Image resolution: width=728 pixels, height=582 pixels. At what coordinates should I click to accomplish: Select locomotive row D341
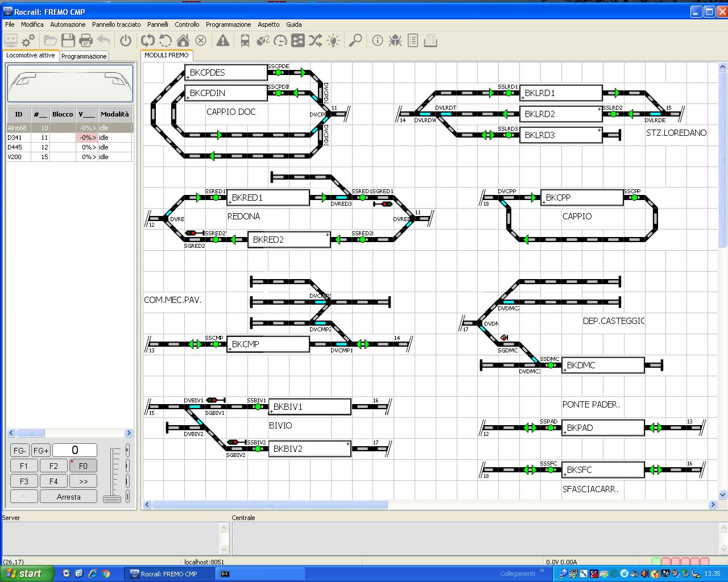tap(69, 138)
